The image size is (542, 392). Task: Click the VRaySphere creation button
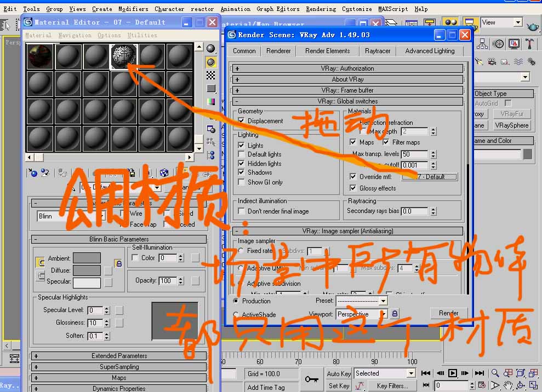[x=512, y=125]
